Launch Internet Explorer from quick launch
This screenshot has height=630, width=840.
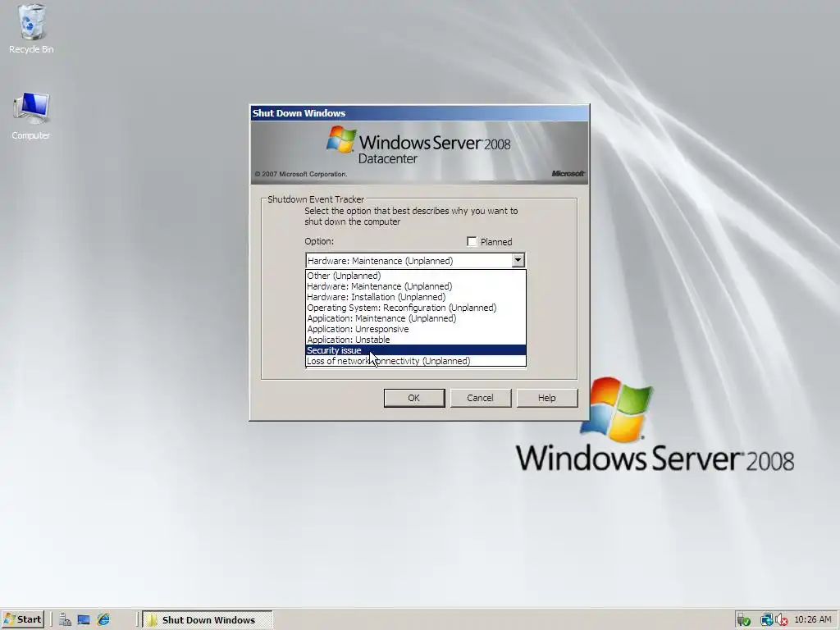click(x=103, y=620)
